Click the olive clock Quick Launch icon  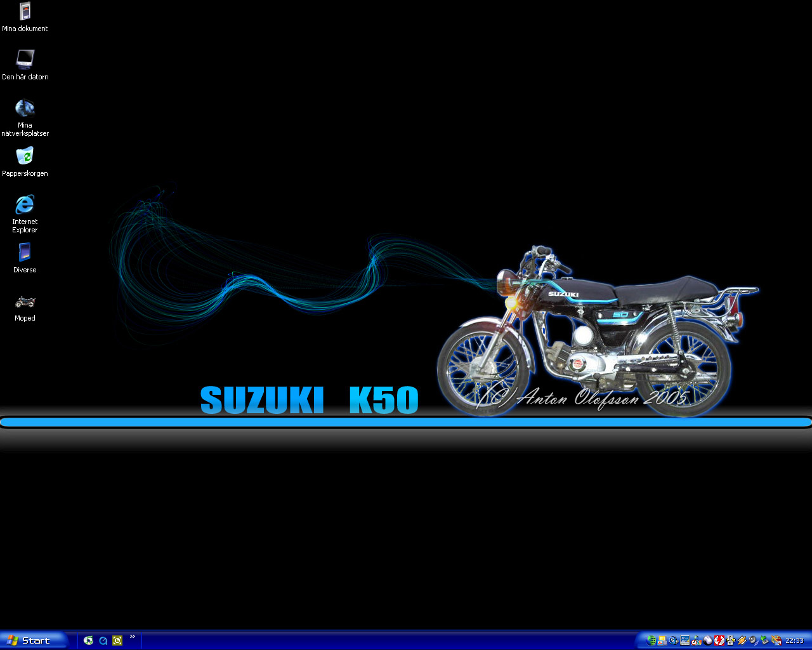pyautogui.click(x=117, y=640)
